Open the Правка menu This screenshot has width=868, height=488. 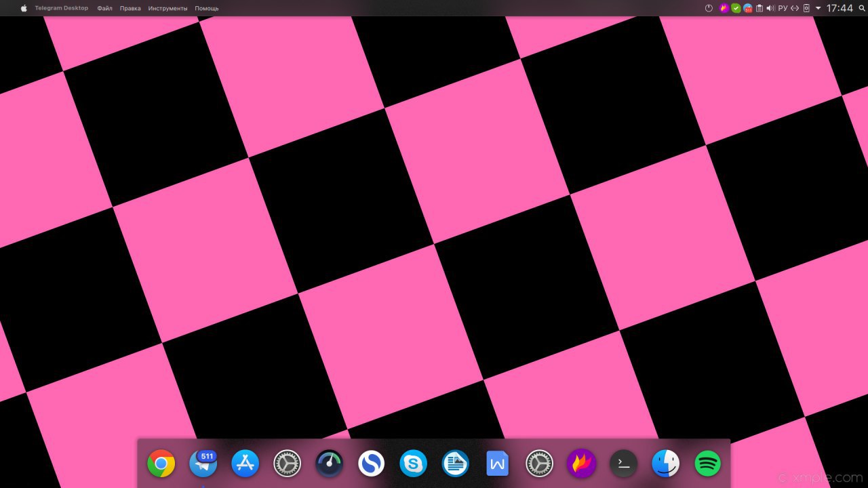[130, 8]
